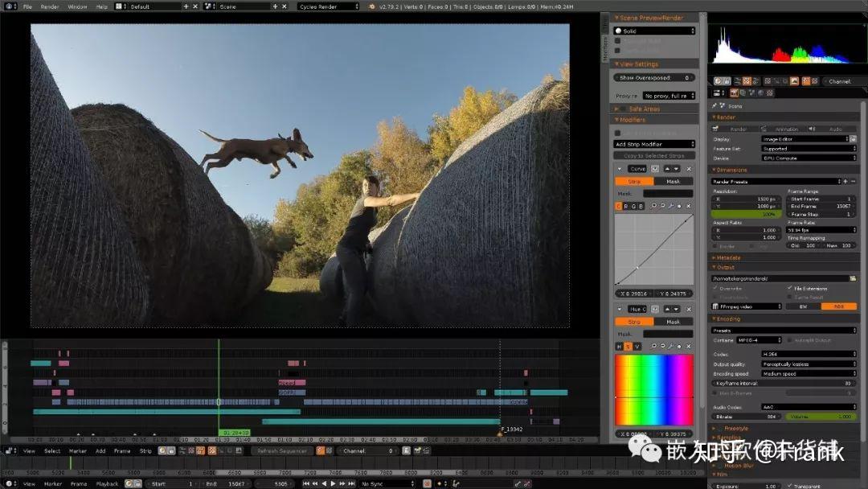
Task: Select the B channel of curve modifier
Action: [641, 206]
